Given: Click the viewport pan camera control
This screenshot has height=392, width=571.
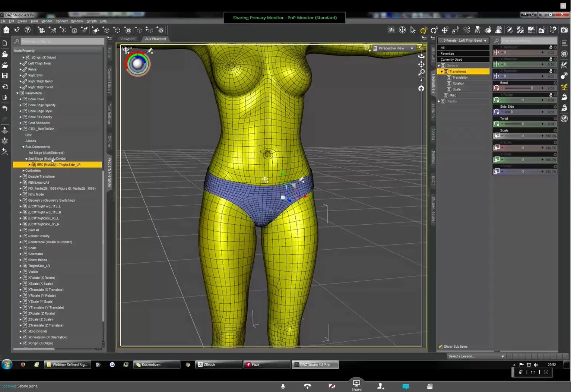Looking at the screenshot, I should point(421,64).
